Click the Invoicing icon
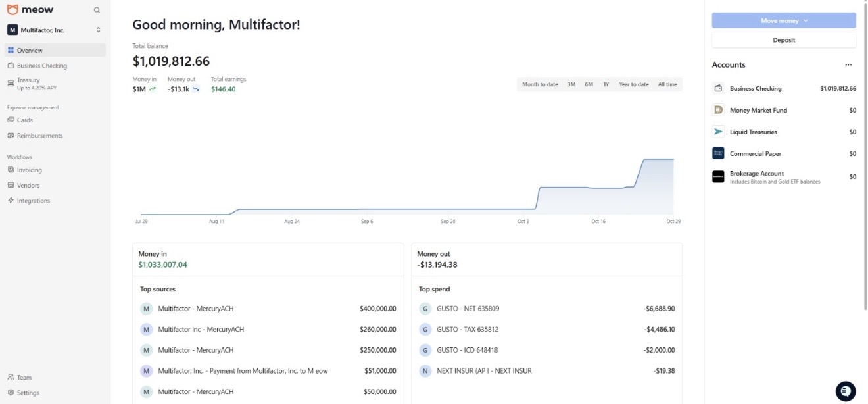 [11, 170]
